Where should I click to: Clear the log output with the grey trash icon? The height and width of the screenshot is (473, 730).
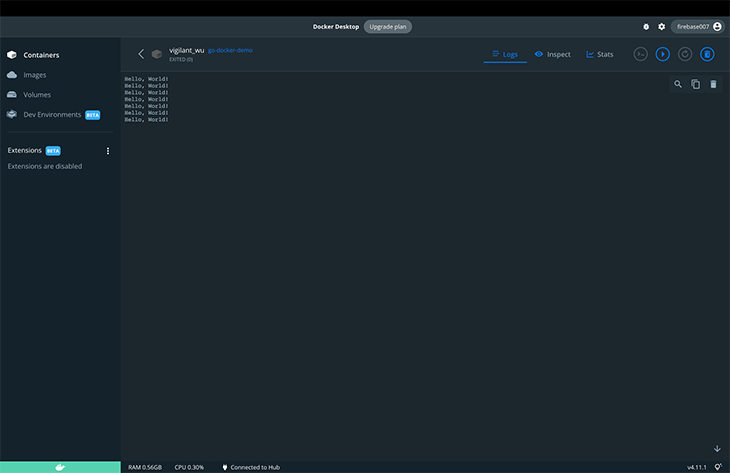coord(713,84)
